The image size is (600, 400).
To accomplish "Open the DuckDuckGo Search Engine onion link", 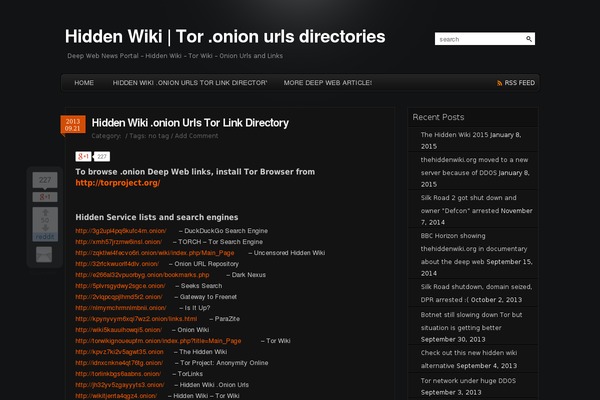I will click(121, 231).
